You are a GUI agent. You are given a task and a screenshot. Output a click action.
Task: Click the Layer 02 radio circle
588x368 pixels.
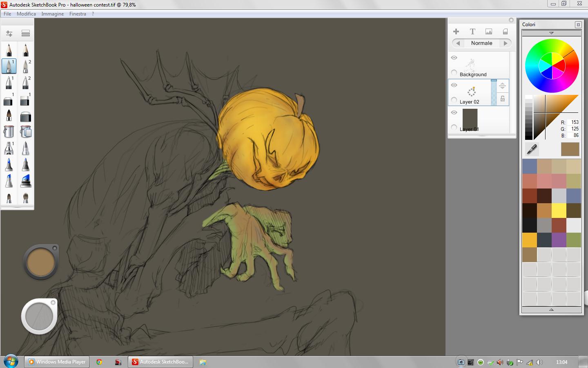(454, 100)
